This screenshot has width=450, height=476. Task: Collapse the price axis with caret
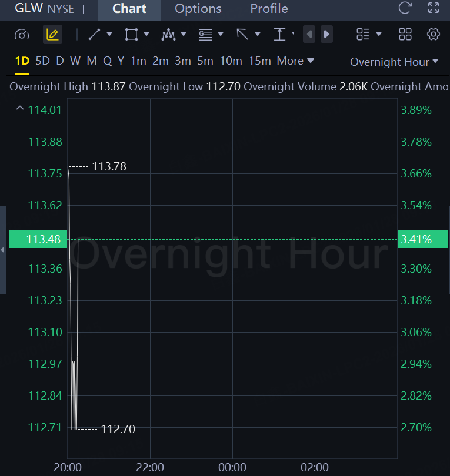tap(20, 109)
